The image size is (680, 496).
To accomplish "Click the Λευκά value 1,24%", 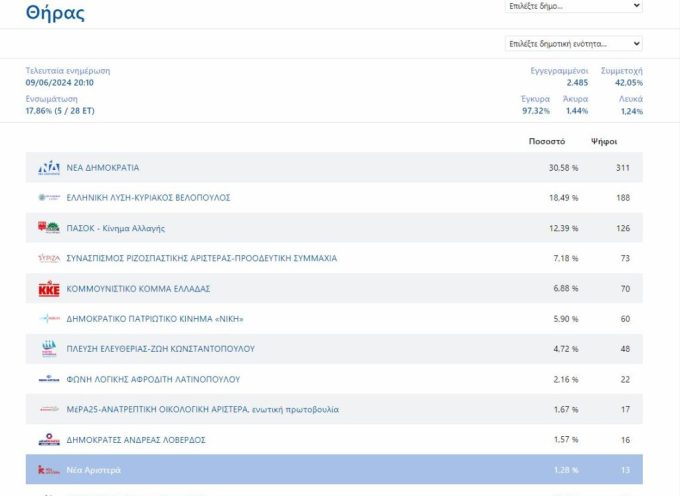I will (x=632, y=111).
